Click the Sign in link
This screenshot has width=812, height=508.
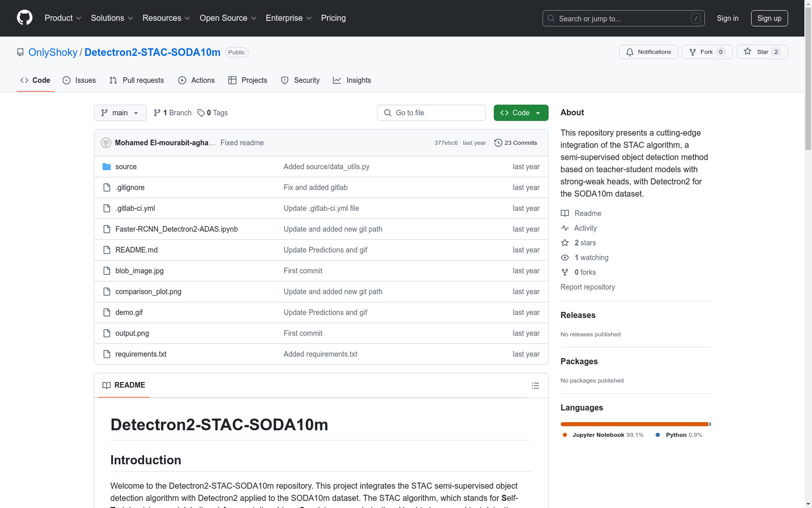(x=728, y=18)
